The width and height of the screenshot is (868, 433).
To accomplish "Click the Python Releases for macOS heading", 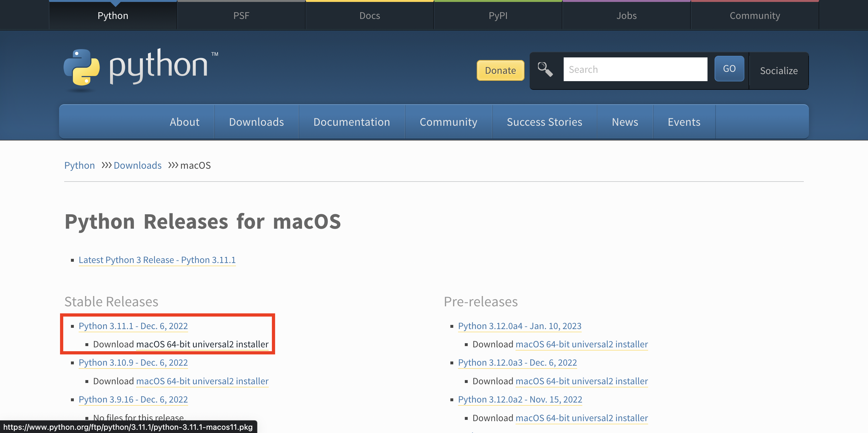I will coord(203,222).
